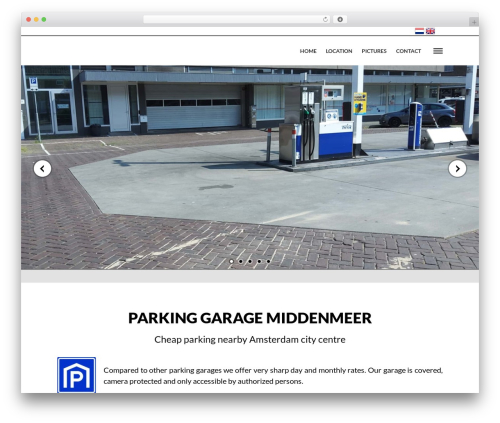The image size is (500, 423).
Task: Click the PARKING GARAGE MIDDENMEER heading
Action: click(250, 318)
